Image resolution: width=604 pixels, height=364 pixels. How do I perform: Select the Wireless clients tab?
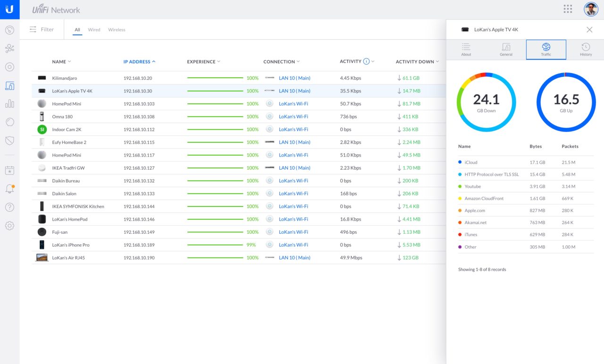coord(117,30)
